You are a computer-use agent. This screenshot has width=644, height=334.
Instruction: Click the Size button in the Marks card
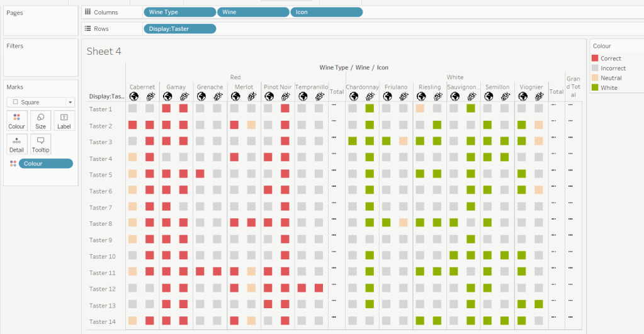[40, 121]
